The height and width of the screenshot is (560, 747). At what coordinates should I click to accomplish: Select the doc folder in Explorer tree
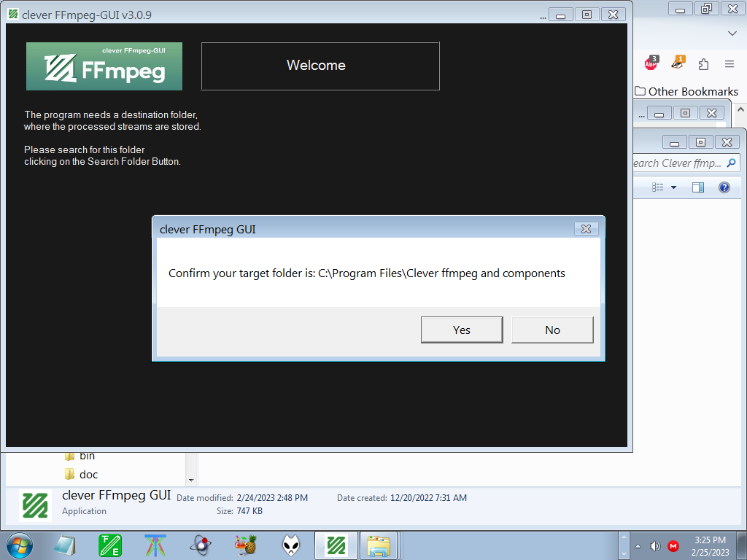pyautogui.click(x=81, y=474)
